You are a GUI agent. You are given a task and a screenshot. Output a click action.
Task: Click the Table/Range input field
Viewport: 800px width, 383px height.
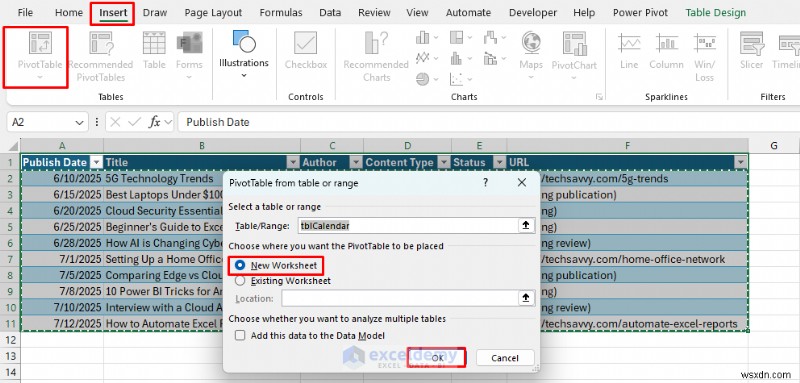click(409, 225)
